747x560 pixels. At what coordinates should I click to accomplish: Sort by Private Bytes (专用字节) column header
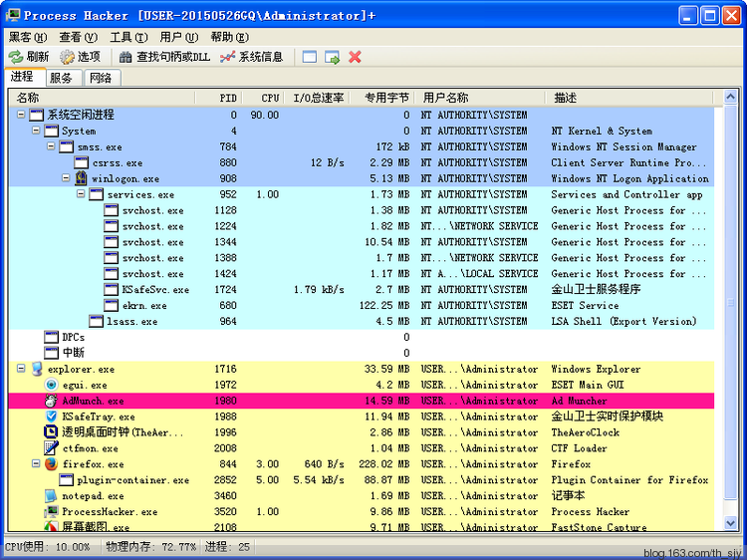click(x=382, y=98)
